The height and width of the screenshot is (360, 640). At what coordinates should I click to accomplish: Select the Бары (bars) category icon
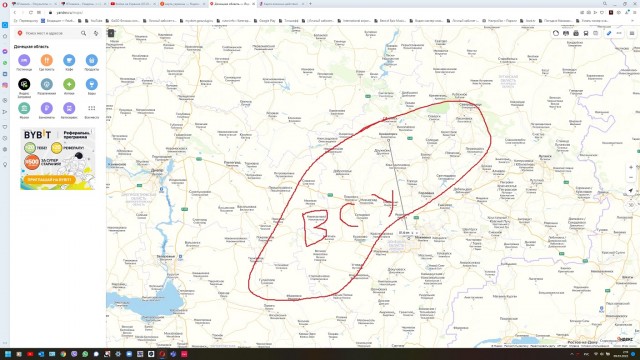91,84
